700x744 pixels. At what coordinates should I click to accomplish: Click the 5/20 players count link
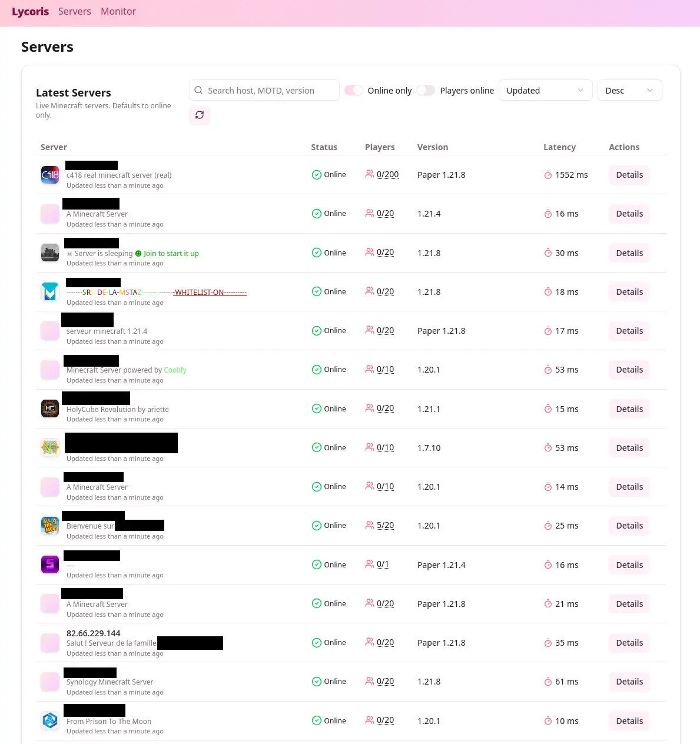pos(385,526)
